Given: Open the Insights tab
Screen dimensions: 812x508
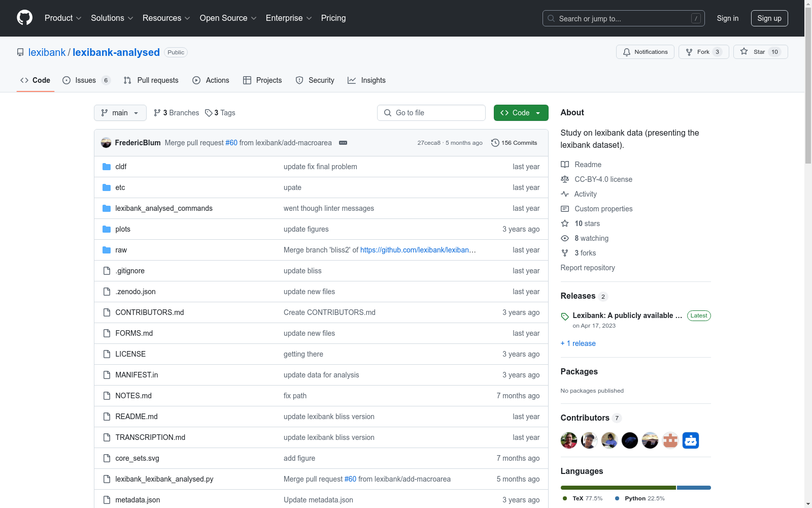Looking at the screenshot, I should point(366,80).
